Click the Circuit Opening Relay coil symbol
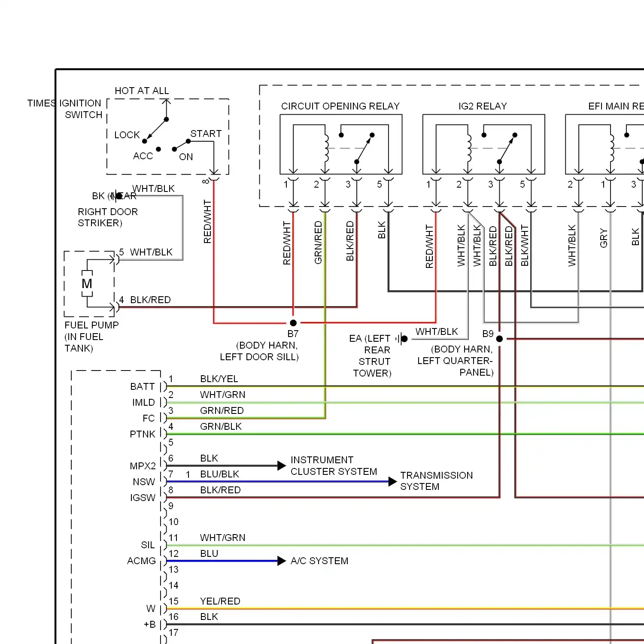Viewport: 644px width, 644px height. (326, 148)
